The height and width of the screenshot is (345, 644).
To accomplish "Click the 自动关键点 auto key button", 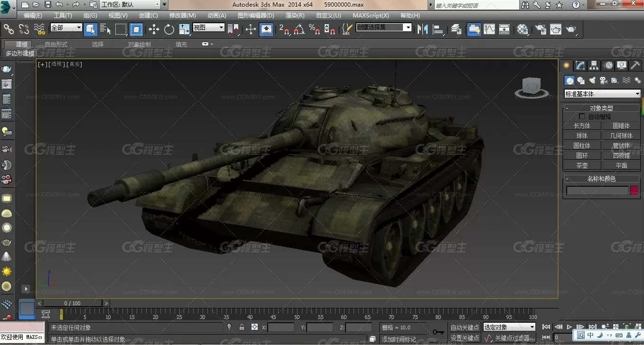I will [465, 327].
